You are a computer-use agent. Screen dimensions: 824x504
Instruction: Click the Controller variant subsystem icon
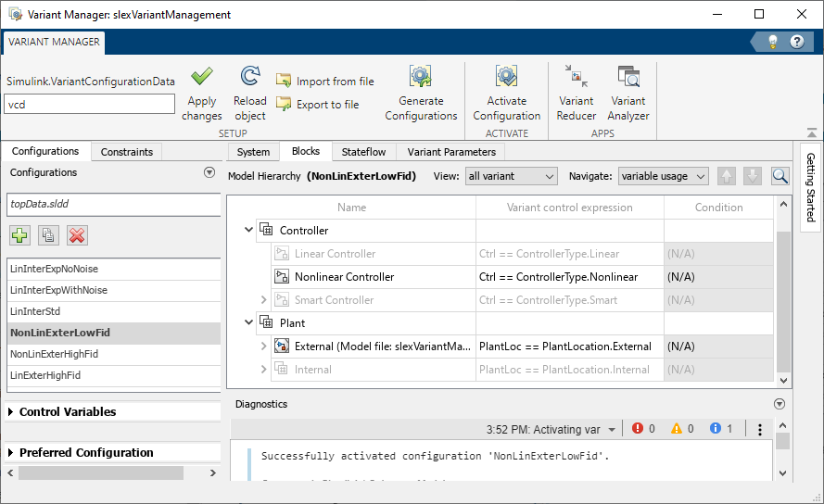click(266, 230)
